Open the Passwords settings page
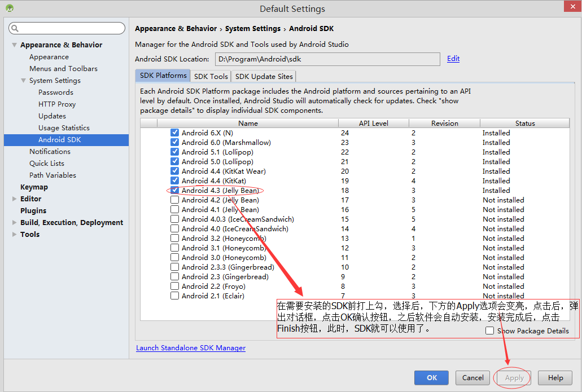The image size is (582, 392). [56, 93]
